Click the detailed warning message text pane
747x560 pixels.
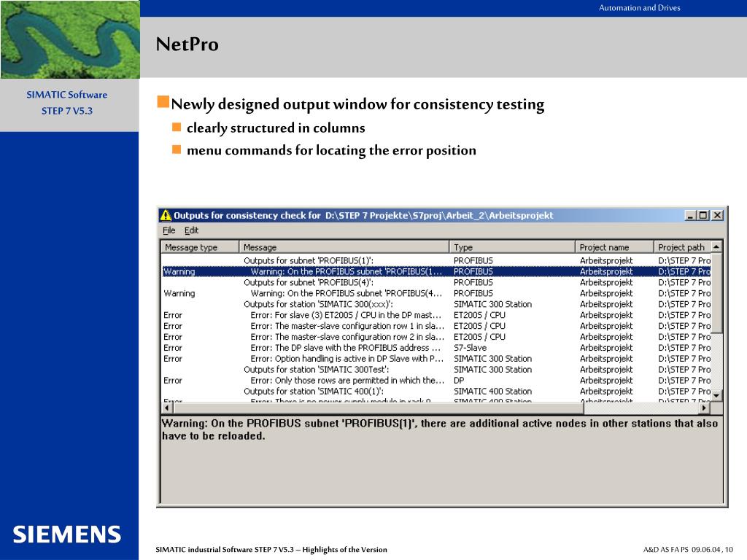441,459
